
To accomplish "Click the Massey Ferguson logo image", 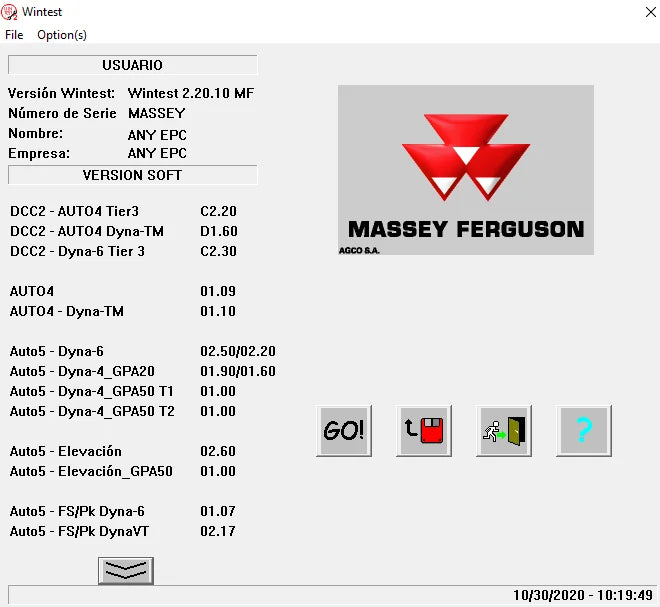I will tap(465, 170).
